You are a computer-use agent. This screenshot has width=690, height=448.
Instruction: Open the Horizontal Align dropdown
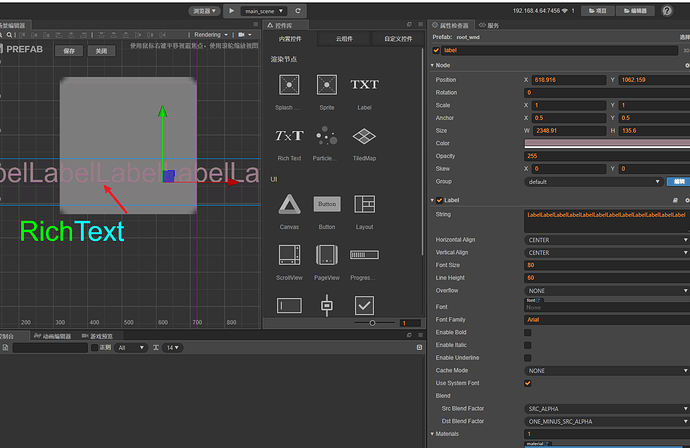(x=603, y=240)
